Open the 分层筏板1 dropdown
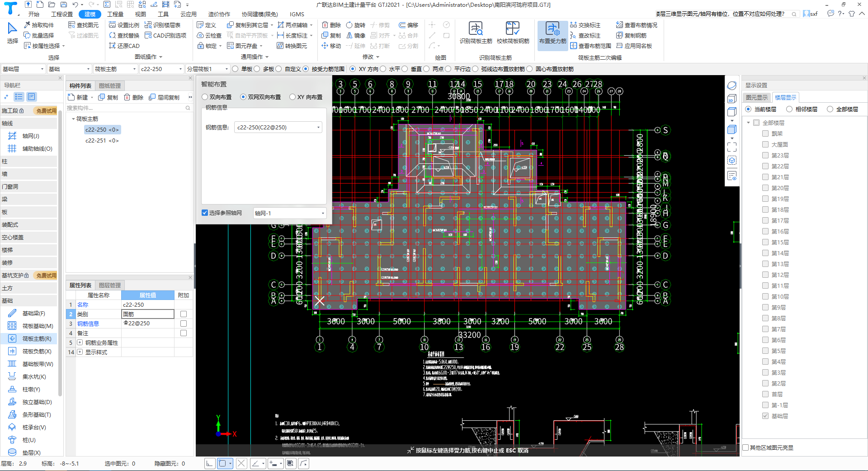868x471 pixels. (x=208, y=69)
